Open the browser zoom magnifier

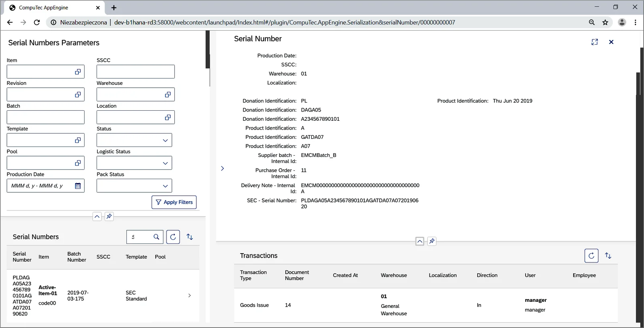tap(592, 23)
